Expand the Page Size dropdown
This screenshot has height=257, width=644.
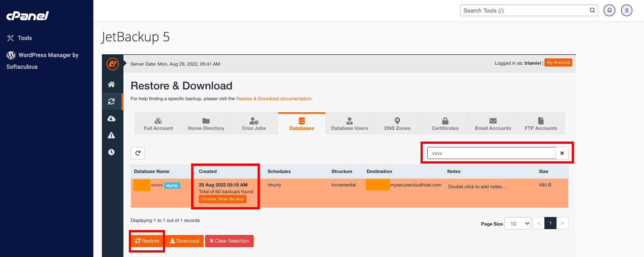click(x=517, y=223)
